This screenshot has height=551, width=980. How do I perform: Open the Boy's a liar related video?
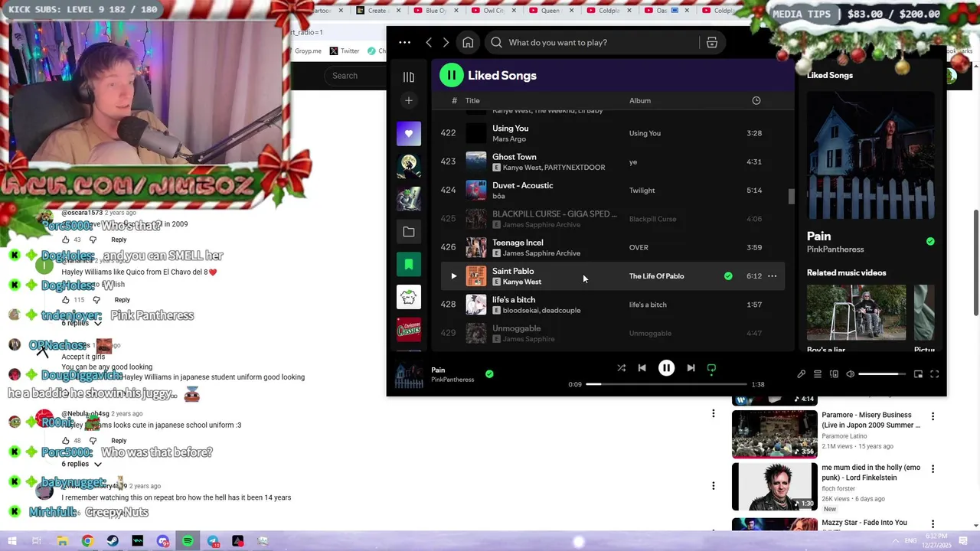pyautogui.click(x=856, y=312)
